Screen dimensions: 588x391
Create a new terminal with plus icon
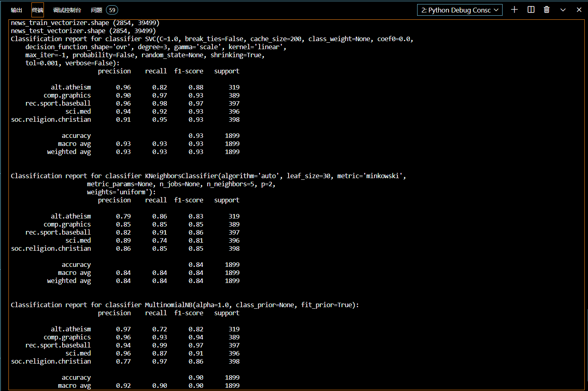point(514,10)
